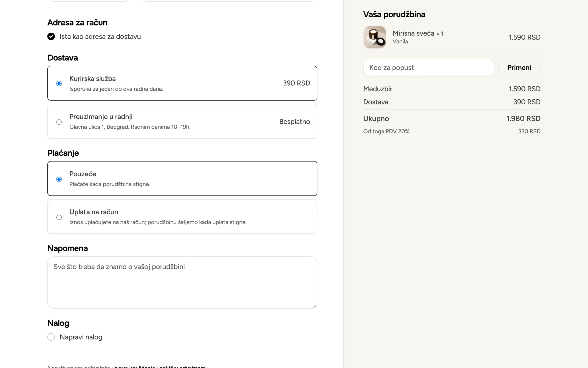The width and height of the screenshot is (588, 368).
Task: Apply discount code with Primeni button
Action: click(519, 68)
